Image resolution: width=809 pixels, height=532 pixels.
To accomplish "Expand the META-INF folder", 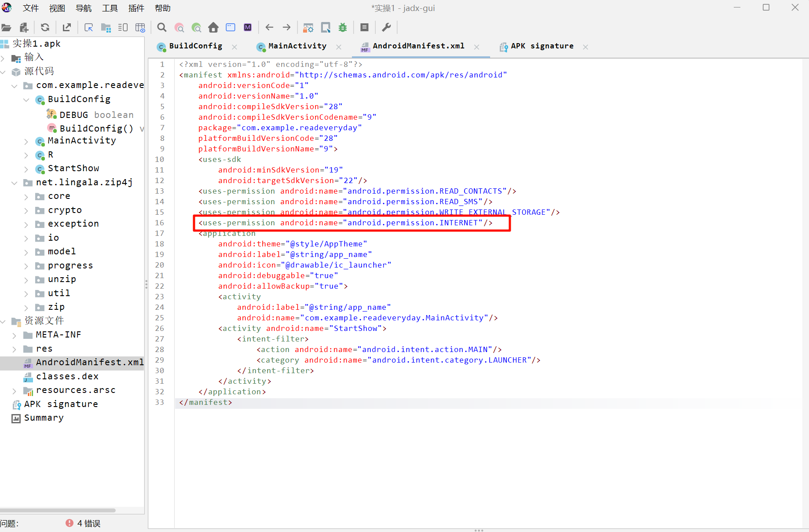I will (14, 335).
